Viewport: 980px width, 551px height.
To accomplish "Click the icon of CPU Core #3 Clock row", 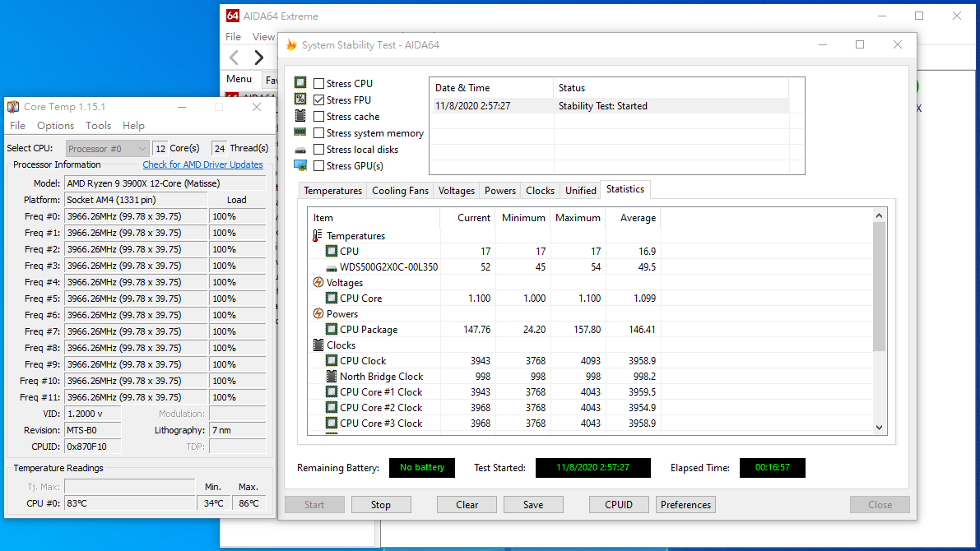I will tap(332, 423).
